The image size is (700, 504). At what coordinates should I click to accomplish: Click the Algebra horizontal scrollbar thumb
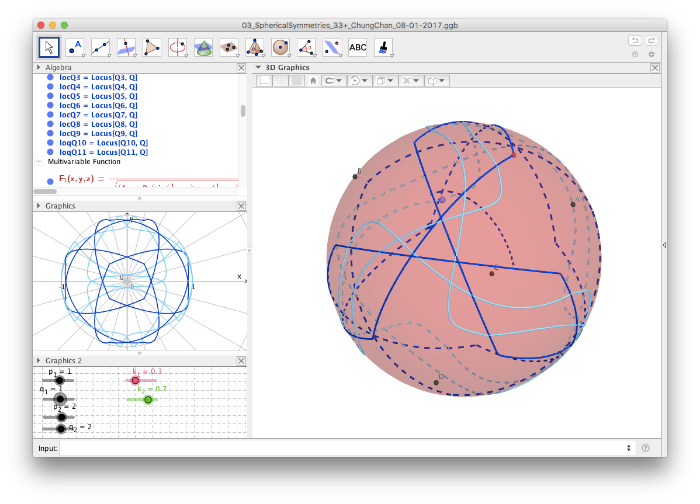[45, 192]
